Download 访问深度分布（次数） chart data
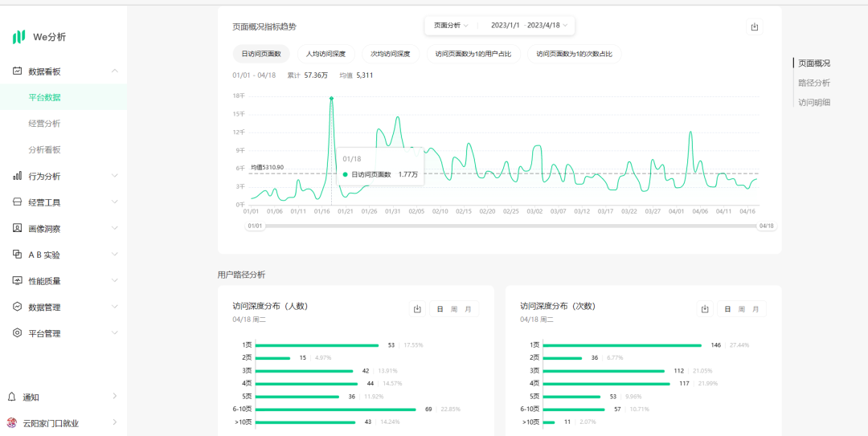This screenshot has width=868, height=436. (705, 309)
